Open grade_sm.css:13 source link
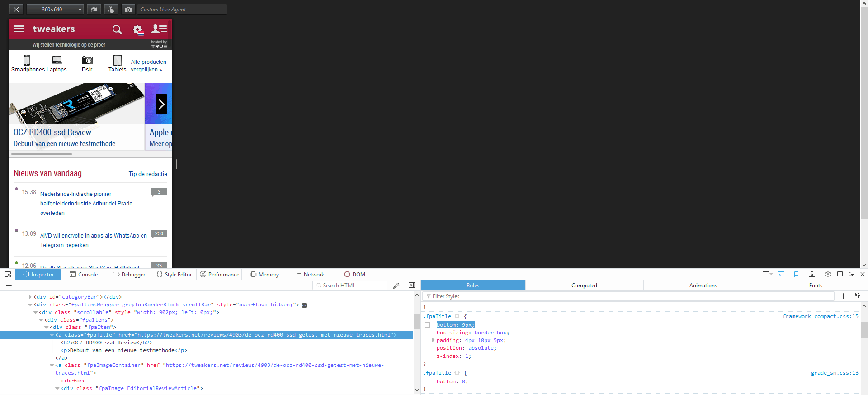Viewport: 868px width, 395px height. coord(835,373)
